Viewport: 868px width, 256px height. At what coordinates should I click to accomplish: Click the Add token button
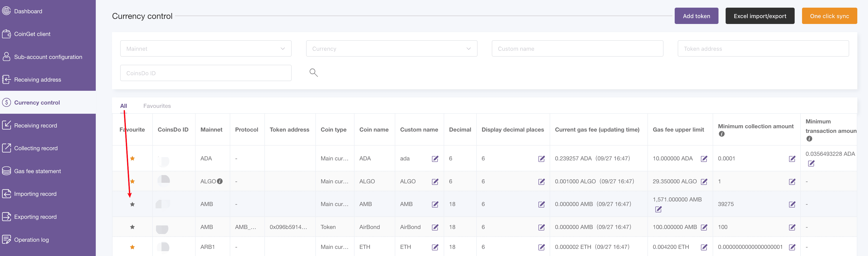point(696,16)
